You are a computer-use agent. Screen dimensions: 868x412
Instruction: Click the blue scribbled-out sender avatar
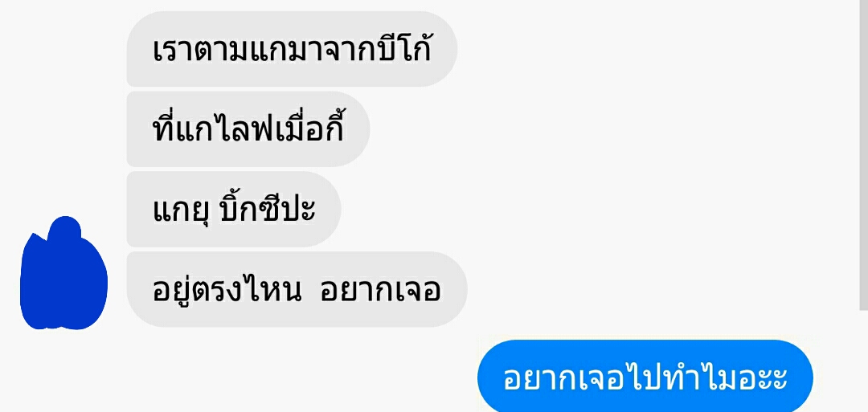pyautogui.click(x=63, y=274)
